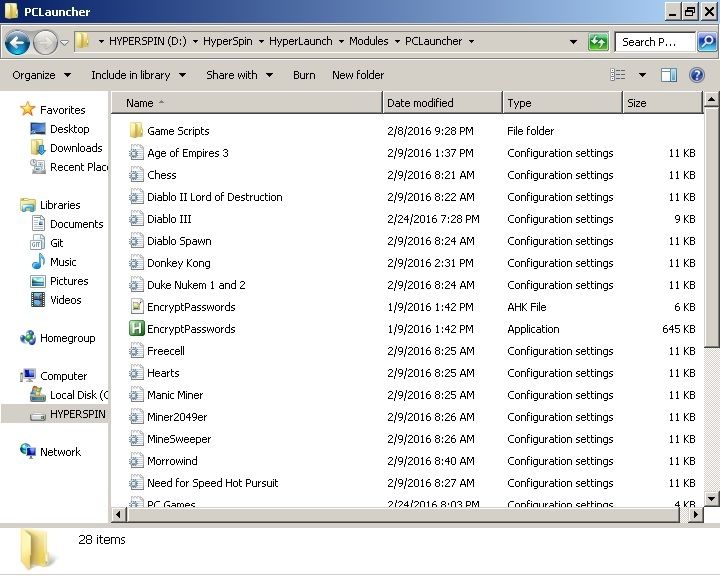
Task: Navigate to HyperSpin breadcrumb folder
Action: point(228,41)
